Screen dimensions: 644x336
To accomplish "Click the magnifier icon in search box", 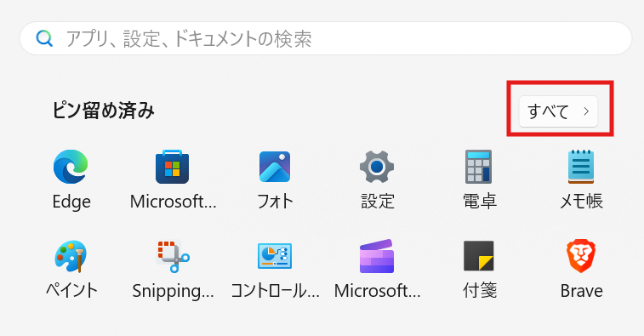I will (44, 38).
